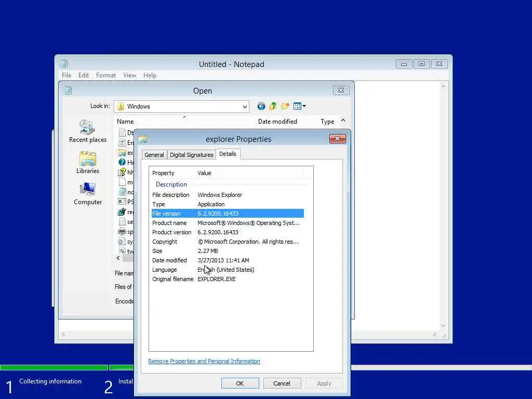Click the explorer file icon in file list
Screen dimensions: 532x399
(122, 153)
